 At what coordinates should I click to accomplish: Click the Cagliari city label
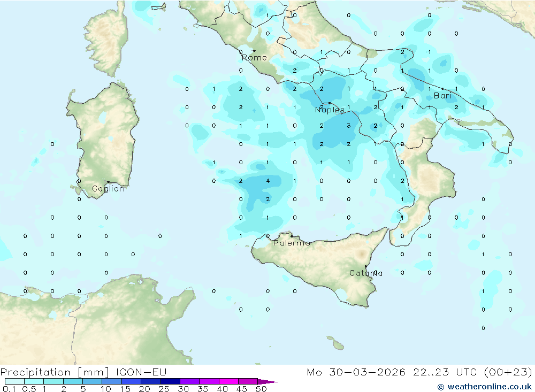tap(108, 189)
